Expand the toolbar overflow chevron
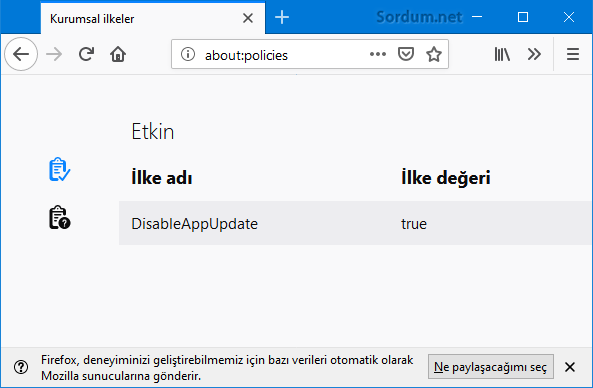 (x=534, y=54)
